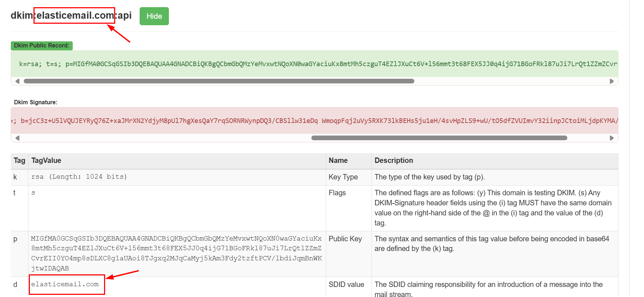Click the Flags name cell
The image size is (644, 297).
pyautogui.click(x=337, y=193)
